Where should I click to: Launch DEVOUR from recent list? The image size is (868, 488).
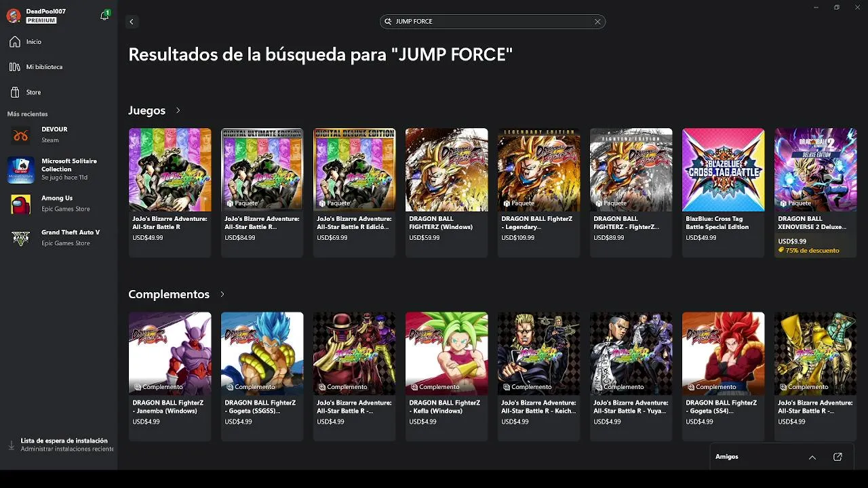tap(59, 135)
